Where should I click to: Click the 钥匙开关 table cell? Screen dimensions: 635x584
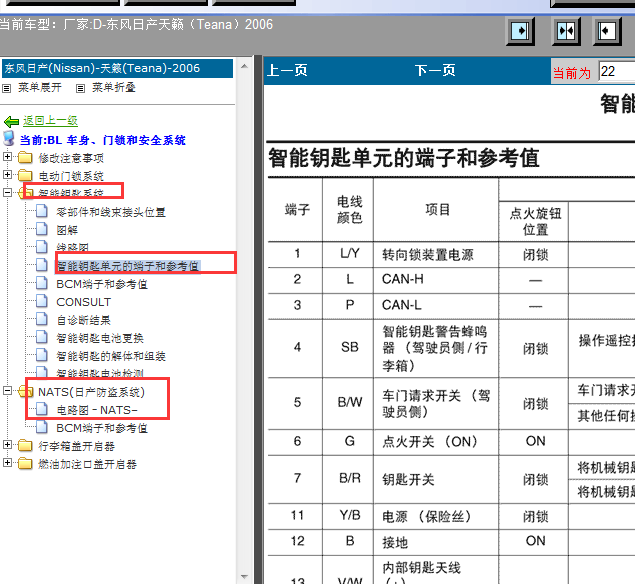436,480
